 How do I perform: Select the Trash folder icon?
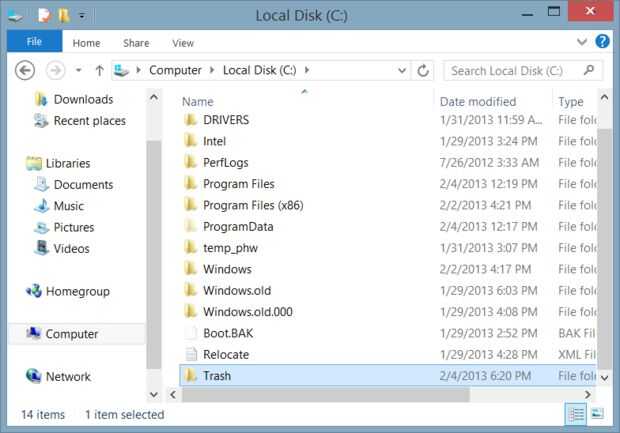pyautogui.click(x=191, y=375)
